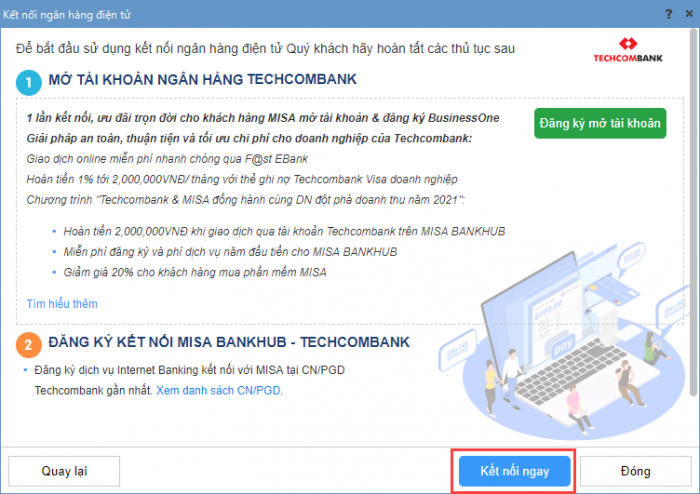Click the Mở tài khoản ngân hàng Techcombank heading
The image size is (700, 494).
point(203,79)
